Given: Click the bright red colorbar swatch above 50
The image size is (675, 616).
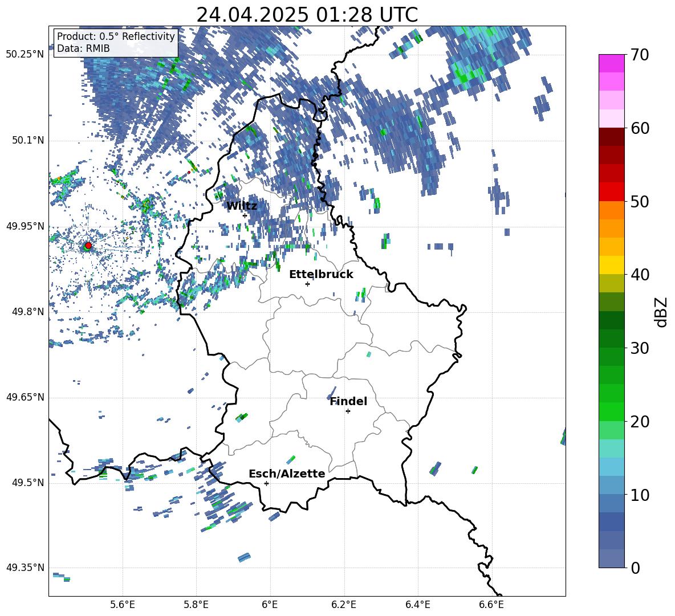Looking at the screenshot, I should click(x=612, y=191).
